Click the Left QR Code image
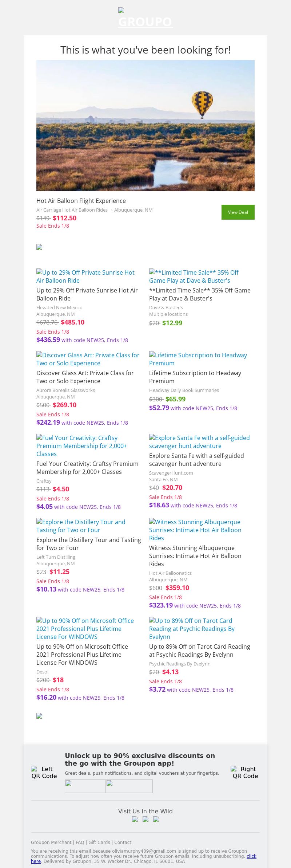291x868 pixels. click(44, 772)
